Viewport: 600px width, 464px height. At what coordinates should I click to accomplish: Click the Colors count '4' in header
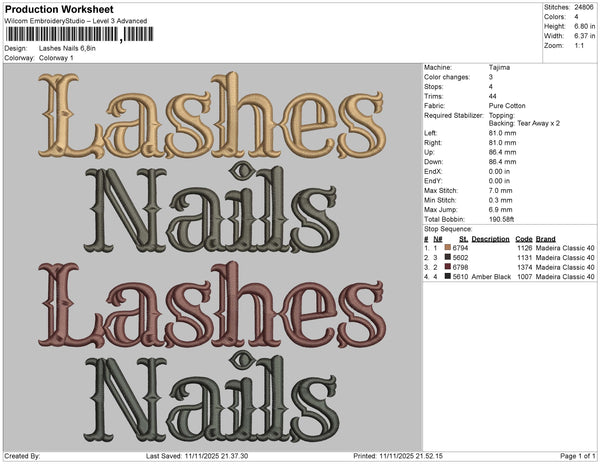coord(576,17)
